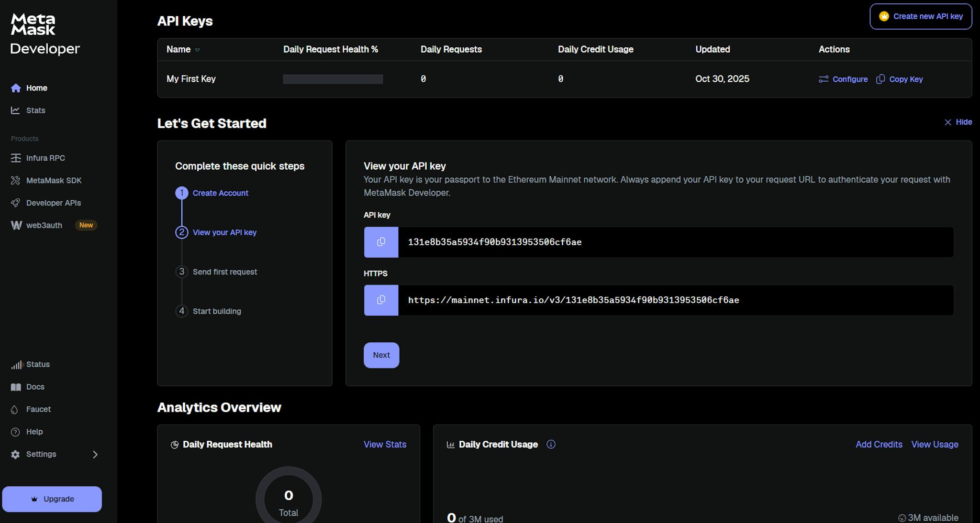The height and width of the screenshot is (523, 980).
Task: Switch to the Stats section
Action: [35, 110]
